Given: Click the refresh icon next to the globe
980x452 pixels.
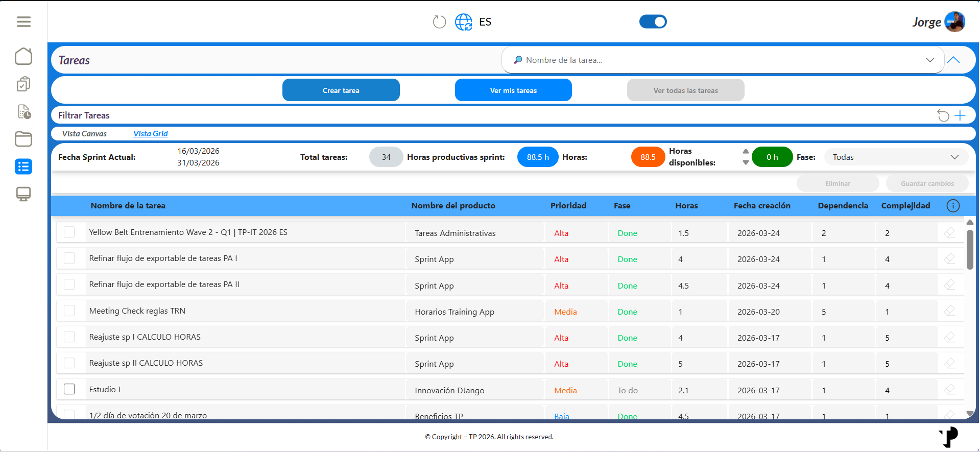Looking at the screenshot, I should [439, 22].
